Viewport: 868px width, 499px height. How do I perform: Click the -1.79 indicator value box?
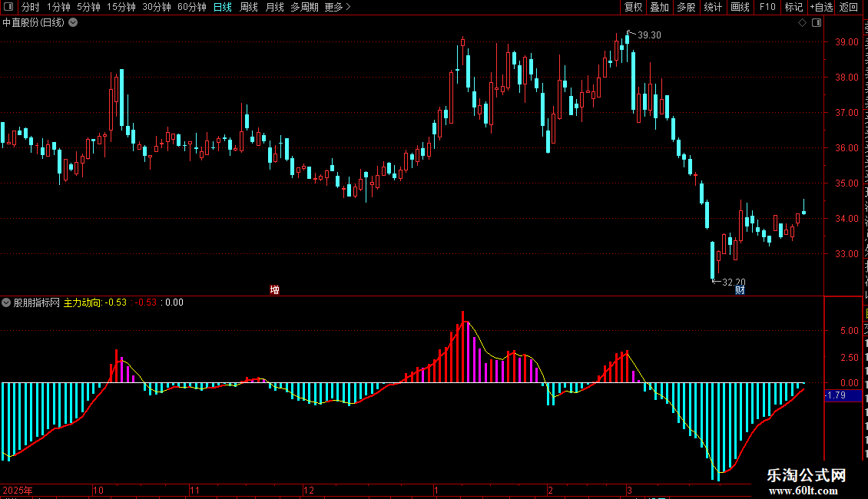pos(843,395)
